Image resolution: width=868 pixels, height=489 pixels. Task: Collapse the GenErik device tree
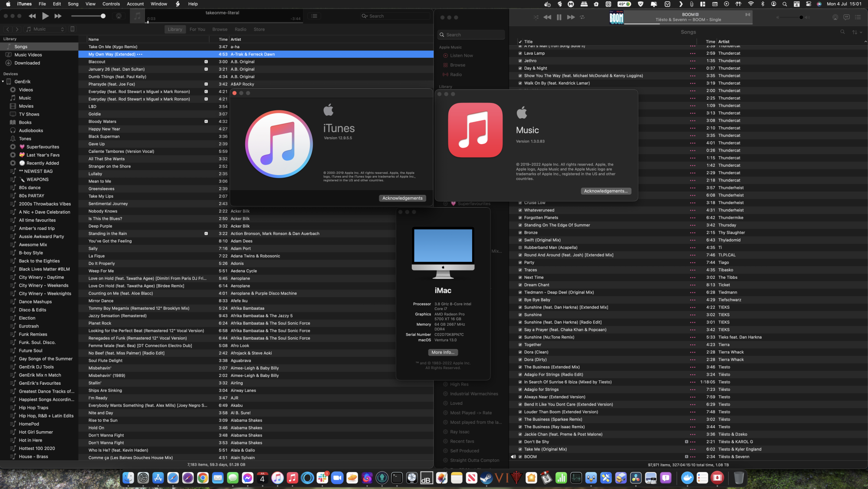click(3, 82)
